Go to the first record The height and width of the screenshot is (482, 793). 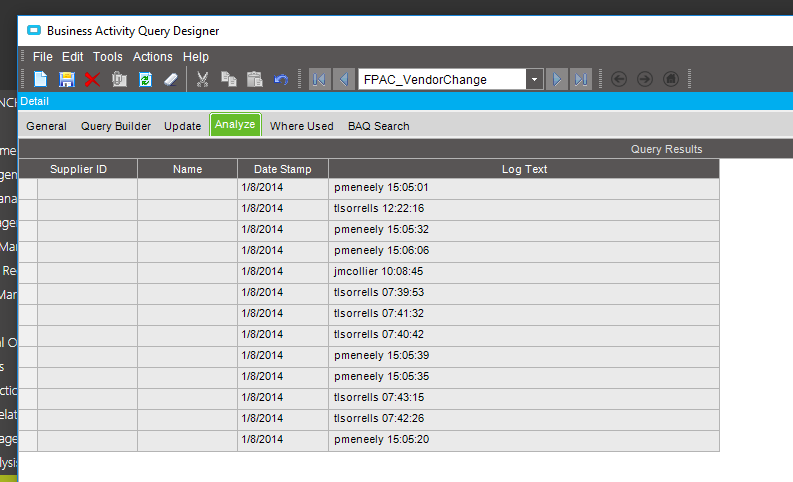(320, 79)
